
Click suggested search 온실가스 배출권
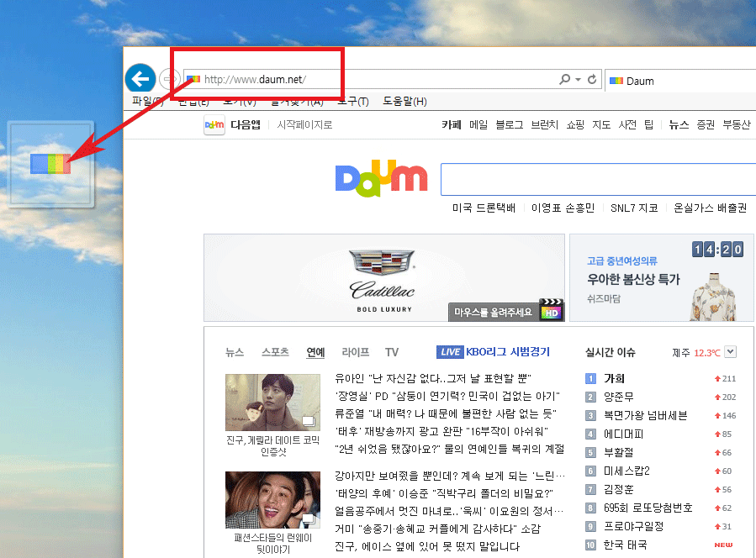coord(711,208)
